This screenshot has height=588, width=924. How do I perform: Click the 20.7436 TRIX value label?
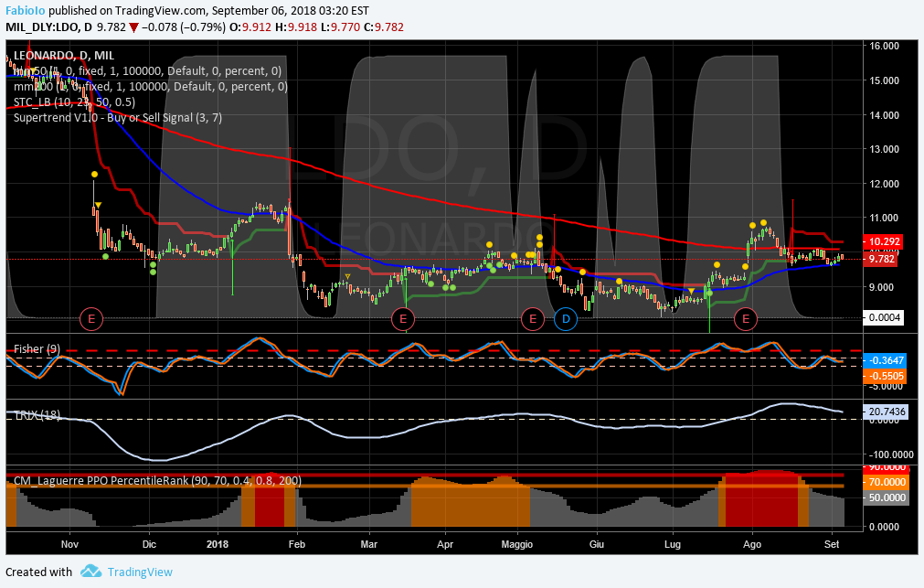tap(885, 412)
